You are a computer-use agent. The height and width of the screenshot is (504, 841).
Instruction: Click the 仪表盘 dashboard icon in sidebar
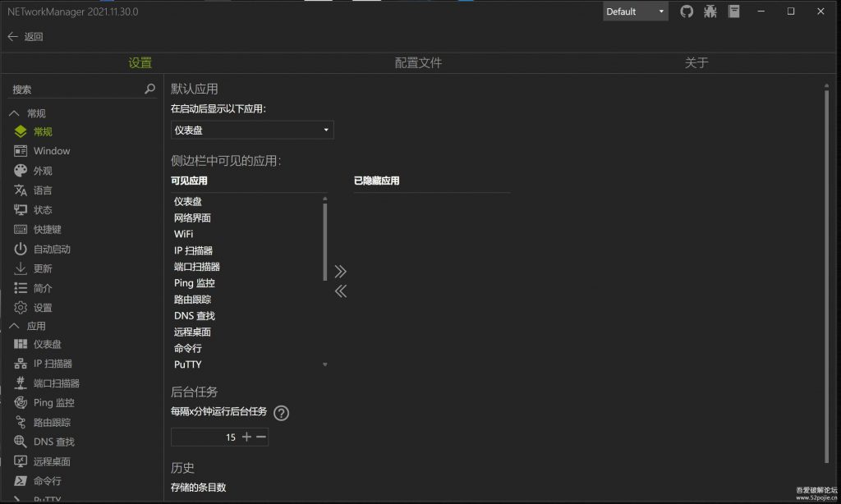point(21,344)
